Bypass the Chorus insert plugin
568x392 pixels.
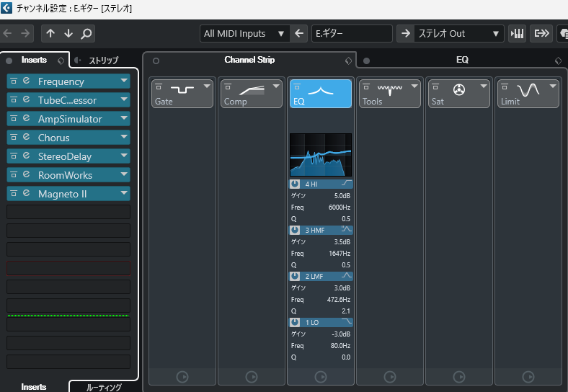click(14, 138)
